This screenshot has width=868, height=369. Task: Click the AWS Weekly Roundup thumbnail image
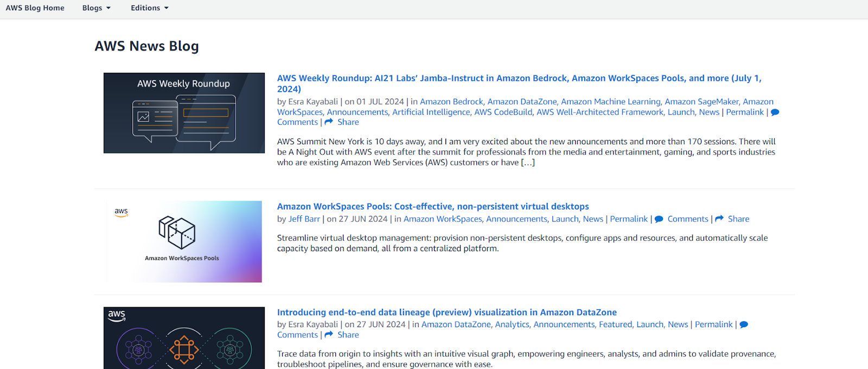click(x=184, y=113)
